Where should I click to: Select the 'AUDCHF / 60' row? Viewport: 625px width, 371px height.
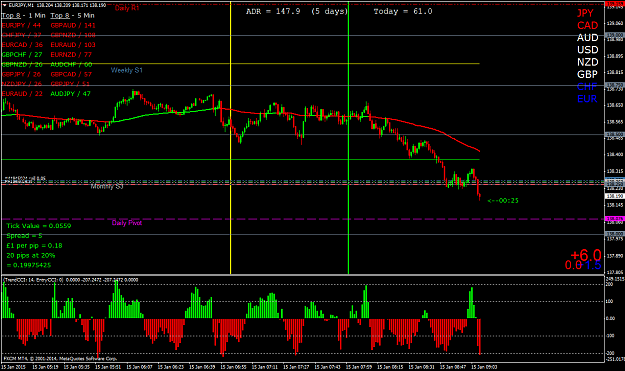click(x=71, y=64)
